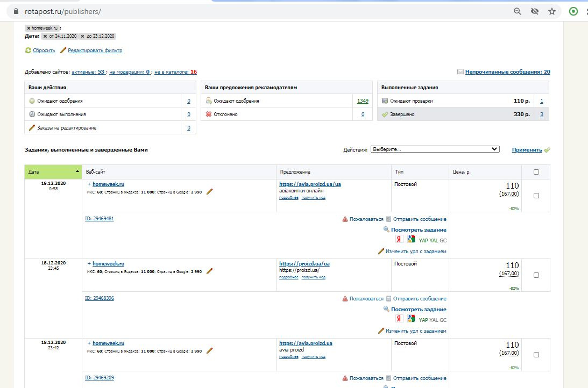Click magnifier icon for task 29469481 Посмотреть задание
Viewport: 588px width, 388px height.
click(386, 229)
